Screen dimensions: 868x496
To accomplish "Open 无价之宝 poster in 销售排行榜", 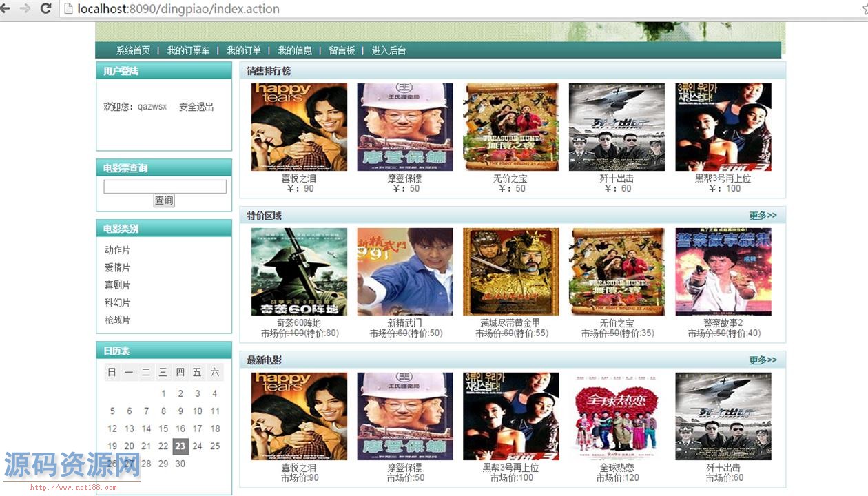I will tap(510, 127).
